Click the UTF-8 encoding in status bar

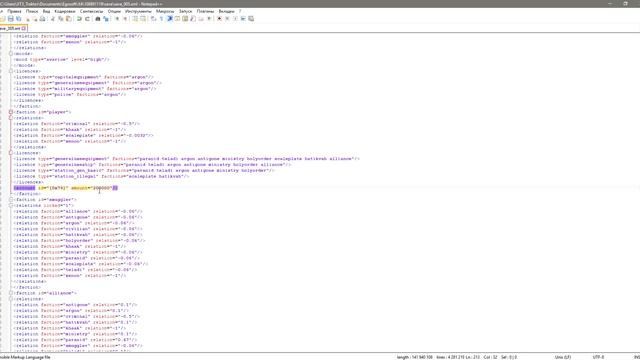click(598, 357)
